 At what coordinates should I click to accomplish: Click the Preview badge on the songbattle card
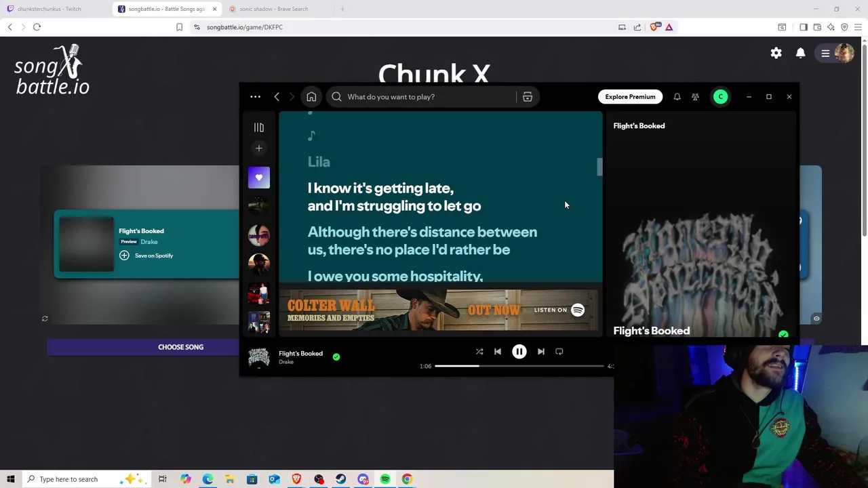tap(128, 242)
